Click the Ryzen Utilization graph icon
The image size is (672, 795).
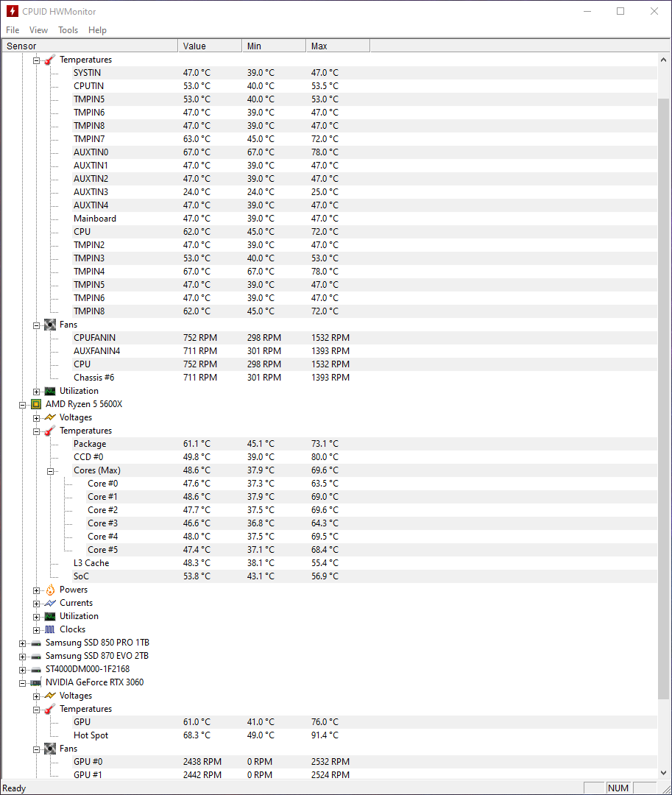point(49,616)
